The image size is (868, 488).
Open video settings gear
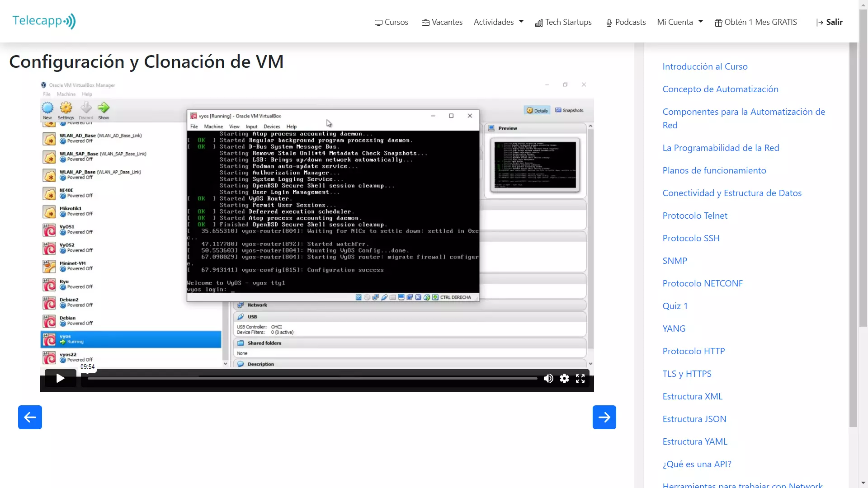click(564, 379)
